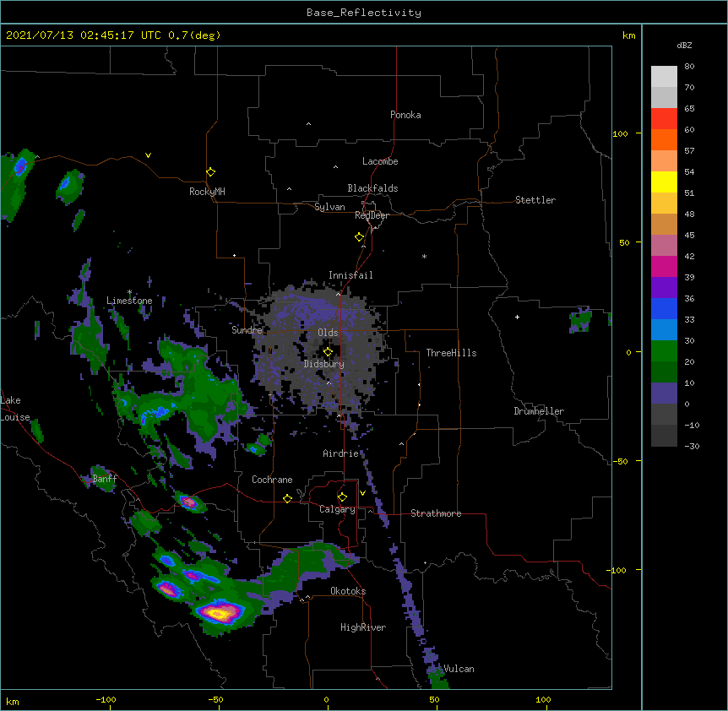
Task: Select the dark orange 57–60 dBZ legend swatch
Action: pos(664,140)
